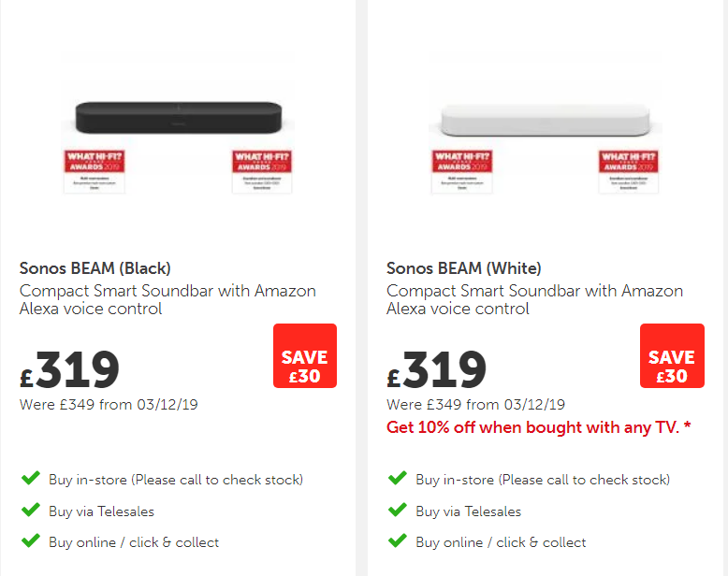728x576 pixels.
Task: Click green tick beside Buy online for White BEAM
Action: 397,541
